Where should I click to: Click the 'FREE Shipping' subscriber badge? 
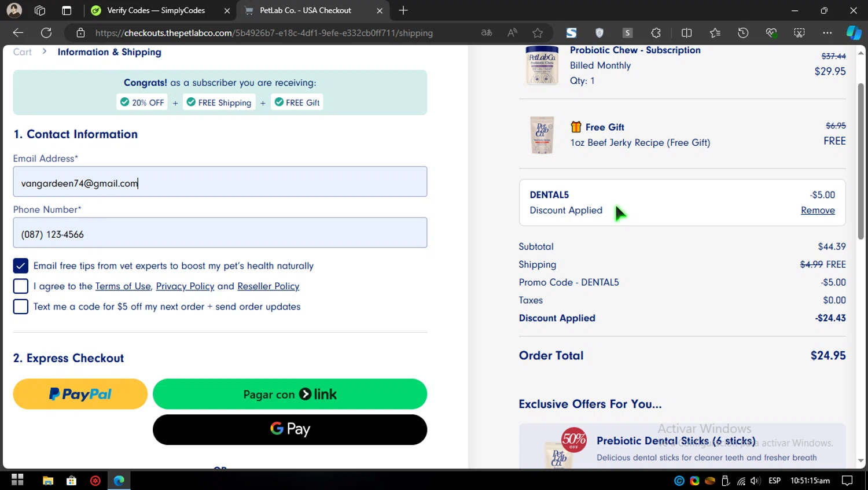tap(219, 102)
